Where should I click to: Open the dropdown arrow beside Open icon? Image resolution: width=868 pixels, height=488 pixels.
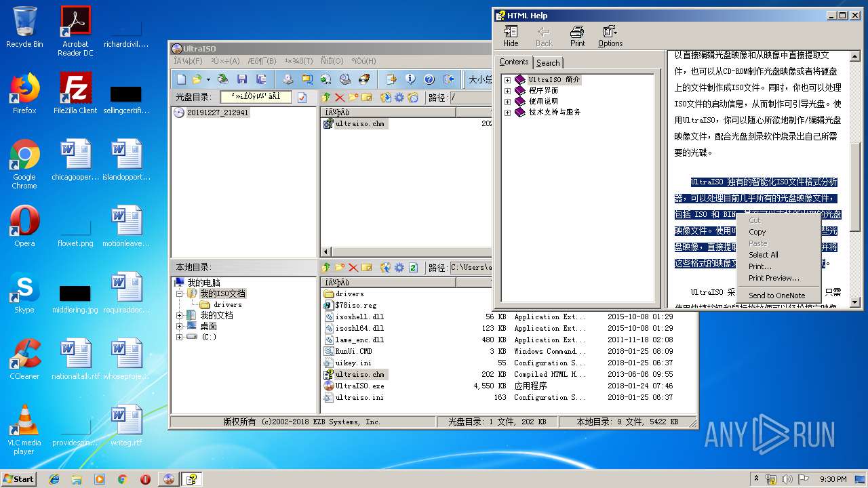[208, 79]
